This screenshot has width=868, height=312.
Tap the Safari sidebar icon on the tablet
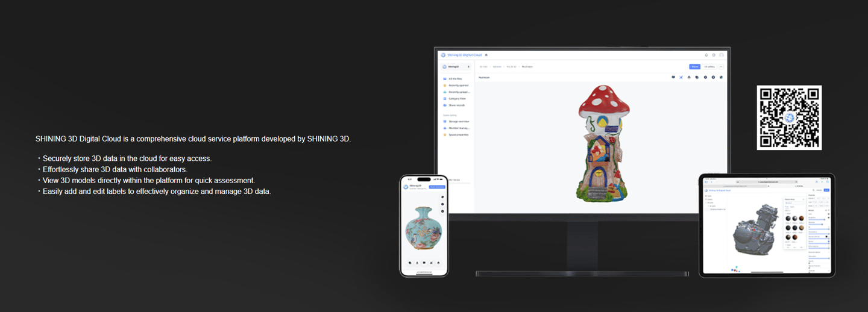(706, 182)
